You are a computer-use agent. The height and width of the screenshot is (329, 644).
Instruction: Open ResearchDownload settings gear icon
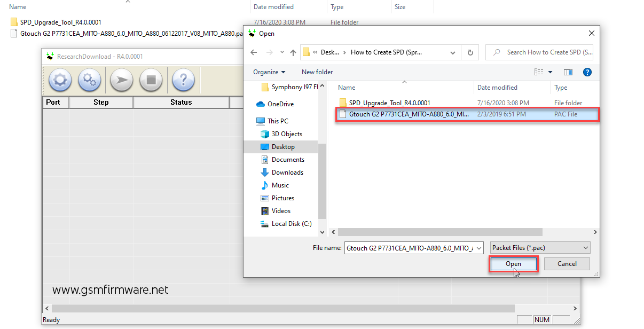coord(59,80)
